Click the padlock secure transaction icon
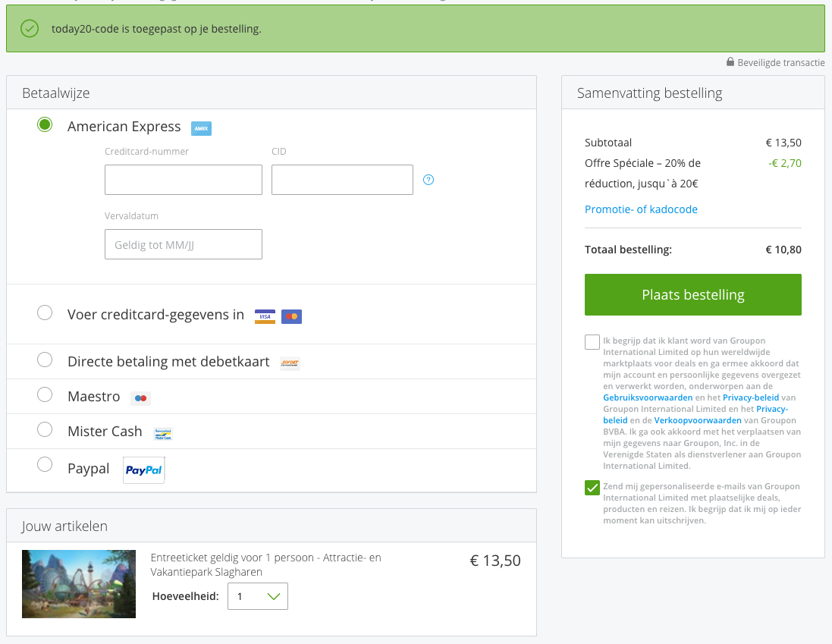Image resolution: width=832 pixels, height=644 pixels. [x=730, y=62]
